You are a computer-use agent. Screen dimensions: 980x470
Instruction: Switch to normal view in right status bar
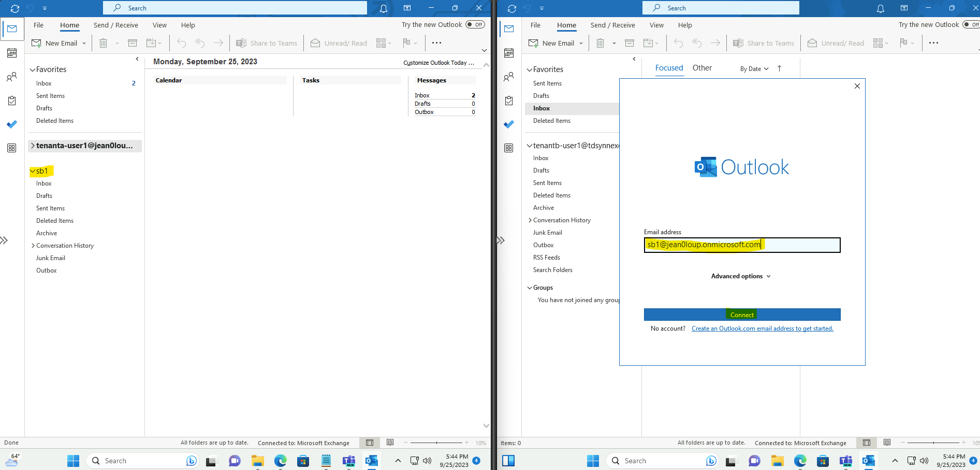pos(867,443)
